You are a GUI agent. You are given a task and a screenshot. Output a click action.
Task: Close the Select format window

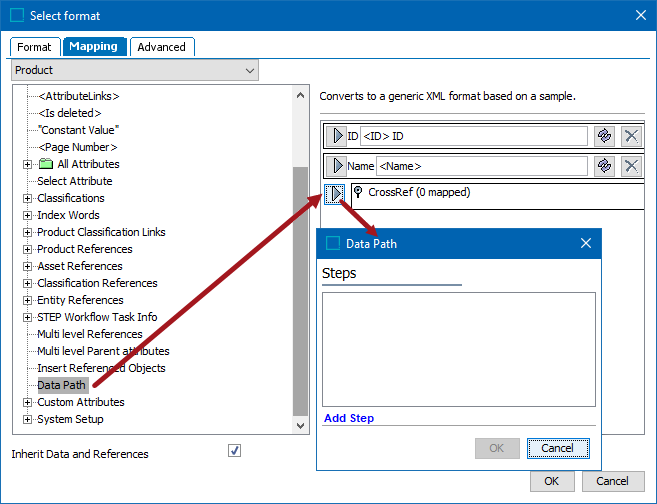[x=641, y=16]
